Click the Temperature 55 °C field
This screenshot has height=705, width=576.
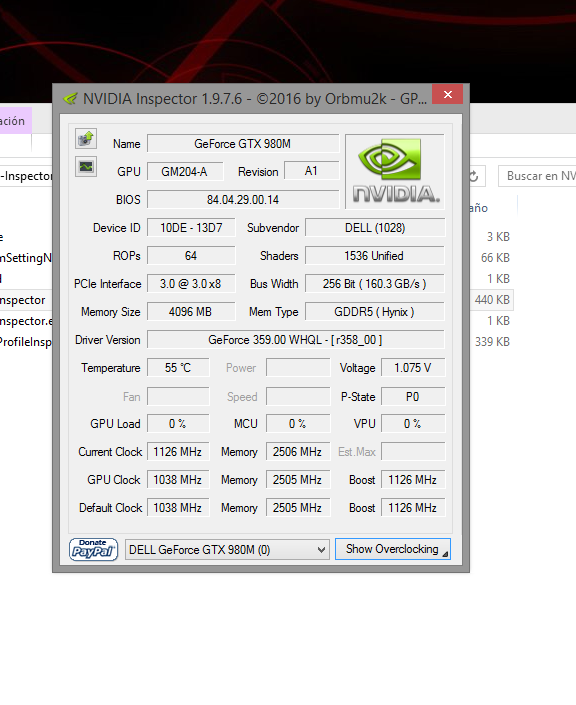click(x=178, y=368)
